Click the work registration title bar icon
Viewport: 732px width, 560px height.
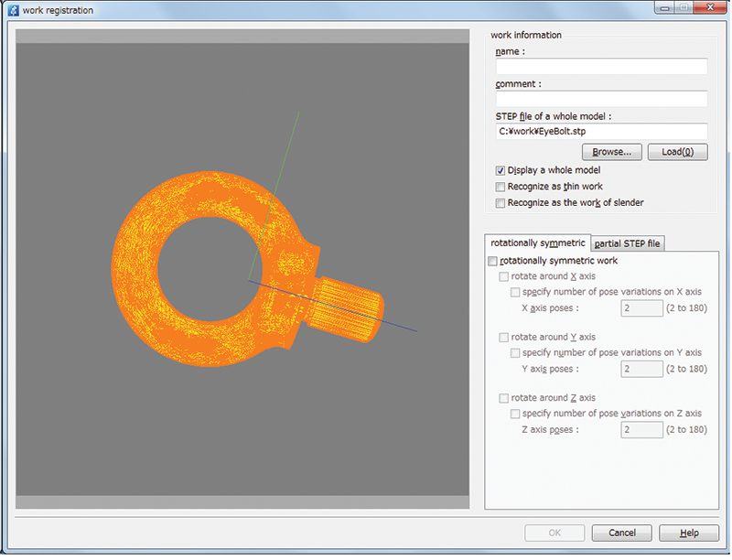click(x=13, y=10)
